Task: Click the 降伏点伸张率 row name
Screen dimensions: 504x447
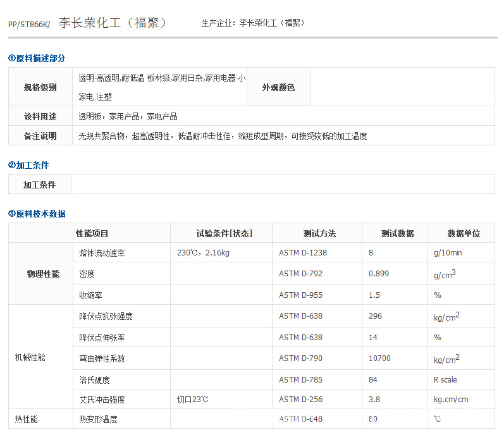Action: [102, 338]
